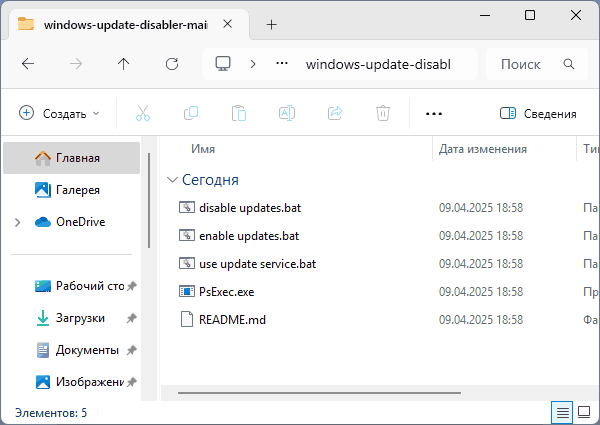Click the Paste clipboard icon
The width and height of the screenshot is (600, 425).
click(x=239, y=113)
